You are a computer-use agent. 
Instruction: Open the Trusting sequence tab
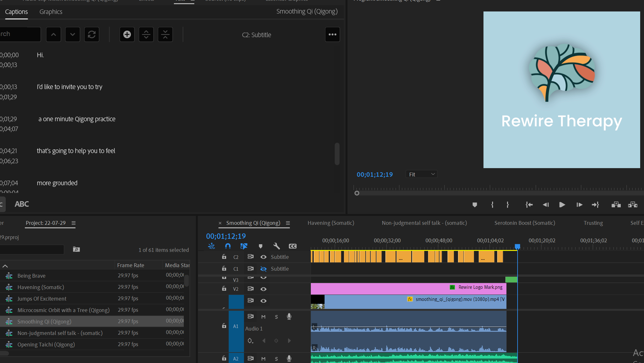[593, 223]
